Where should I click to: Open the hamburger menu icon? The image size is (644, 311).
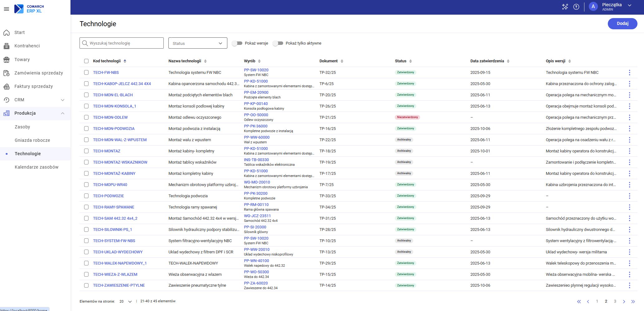click(x=6, y=9)
